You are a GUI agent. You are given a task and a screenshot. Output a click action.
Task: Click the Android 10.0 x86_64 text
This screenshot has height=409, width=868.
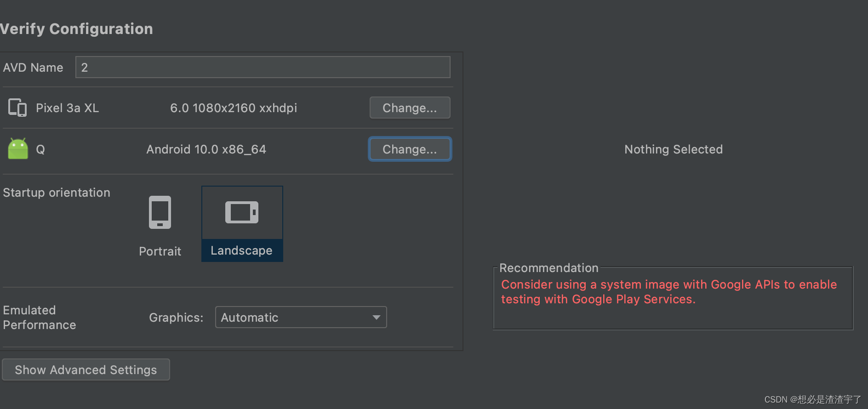[x=206, y=149]
